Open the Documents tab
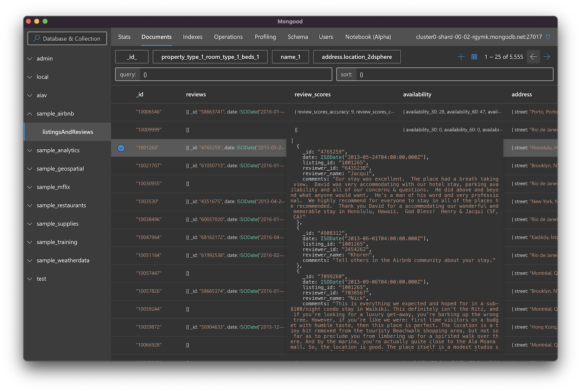Image resolution: width=581 pixels, height=392 pixels. click(157, 37)
